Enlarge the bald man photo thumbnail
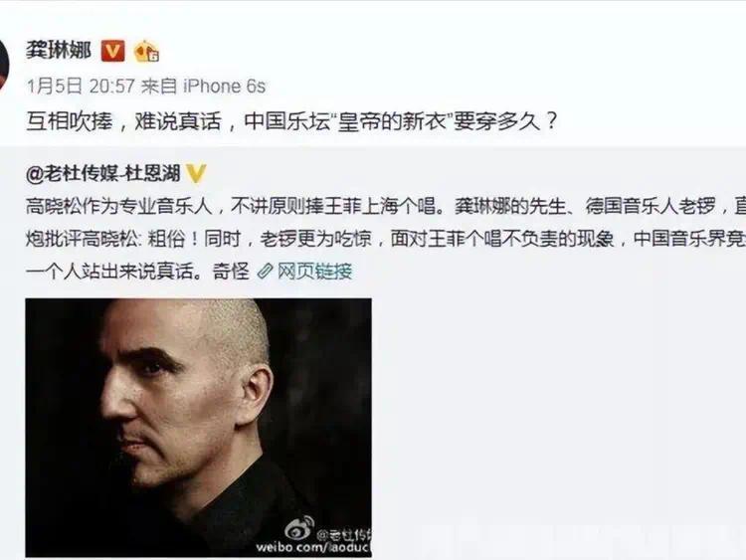 click(198, 428)
